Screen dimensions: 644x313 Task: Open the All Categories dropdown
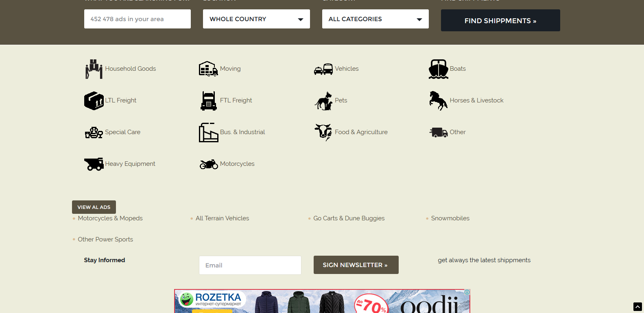point(375,19)
